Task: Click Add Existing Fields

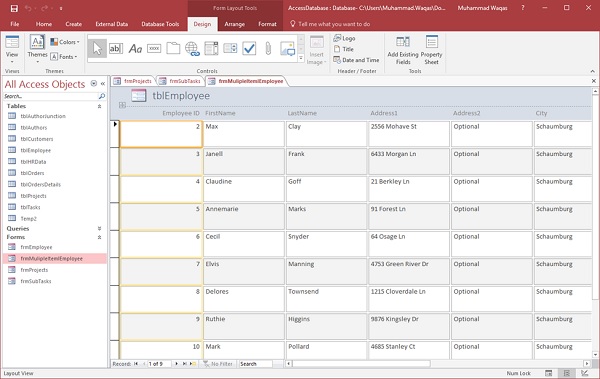Action: pyautogui.click(x=403, y=50)
